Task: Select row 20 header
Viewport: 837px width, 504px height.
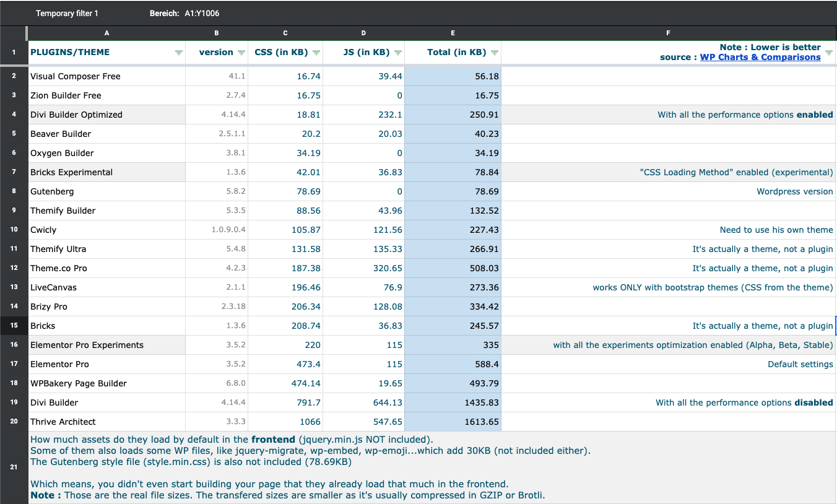Action: pos(14,422)
